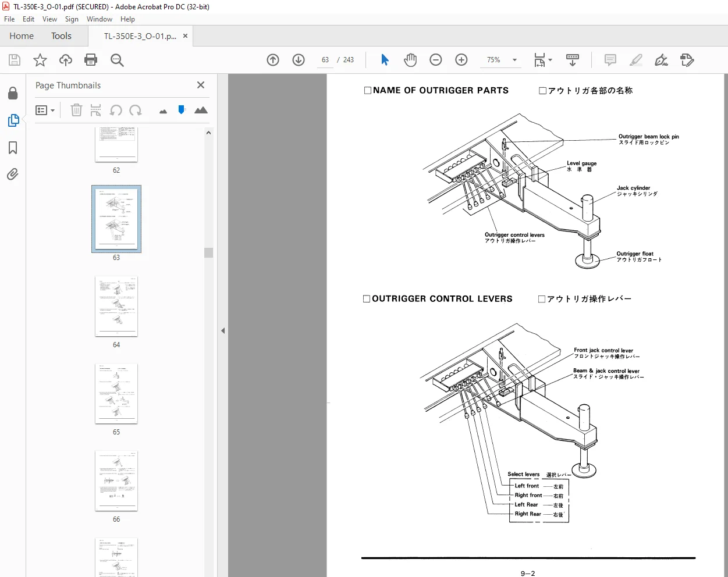728x577 pixels.
Task: Click the Right Rear select lever label
Action: [528, 514]
